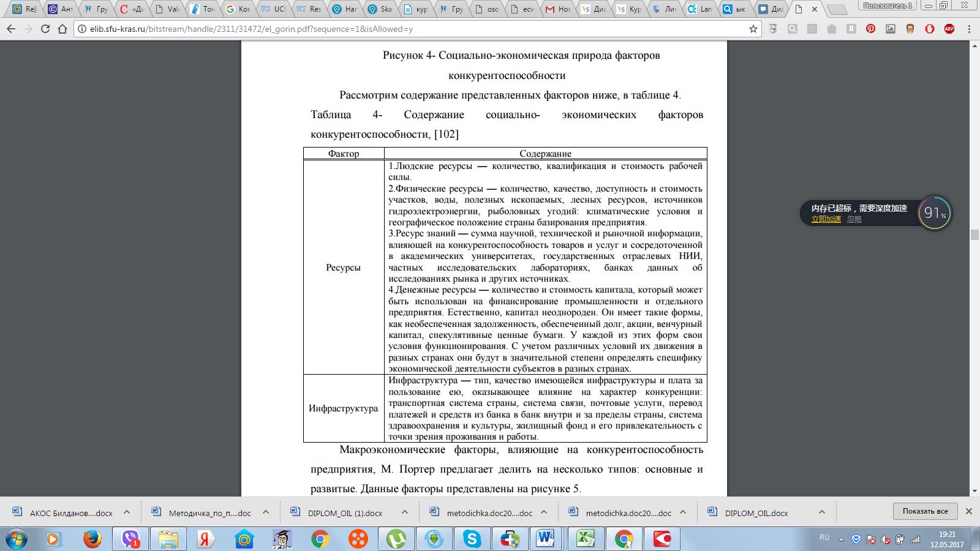Open downloaded Методичка_по_п doc file
Viewport: 980px width, 551px height.
202,513
